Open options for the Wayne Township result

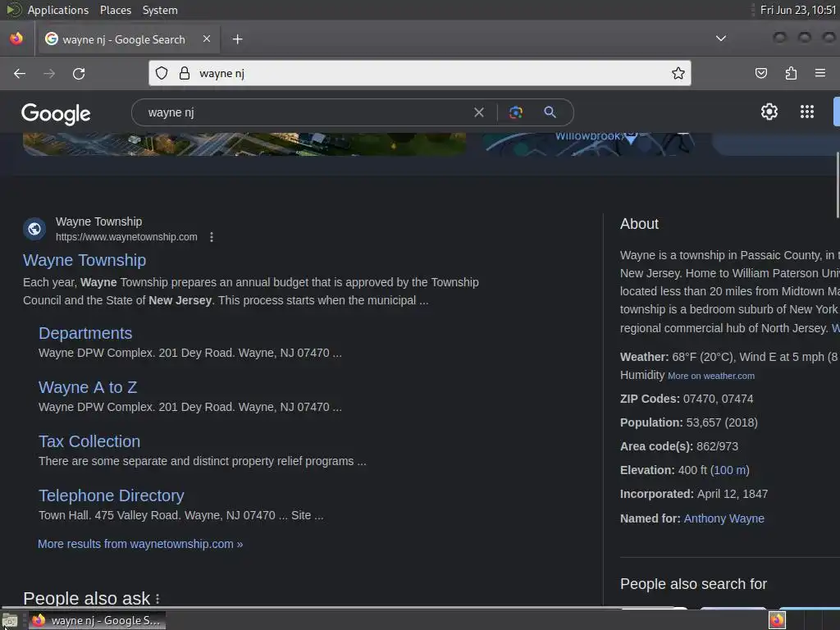[x=212, y=237]
